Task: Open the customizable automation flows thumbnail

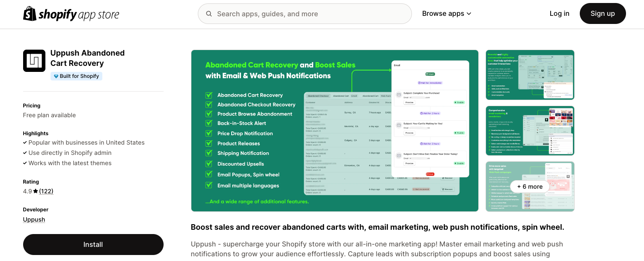Action: click(x=530, y=74)
